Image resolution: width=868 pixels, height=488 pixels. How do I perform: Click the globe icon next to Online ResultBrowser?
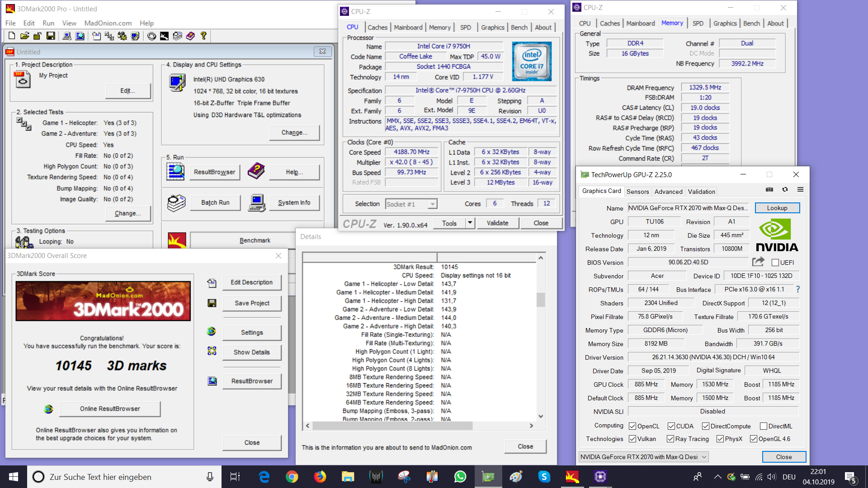pyautogui.click(x=48, y=409)
